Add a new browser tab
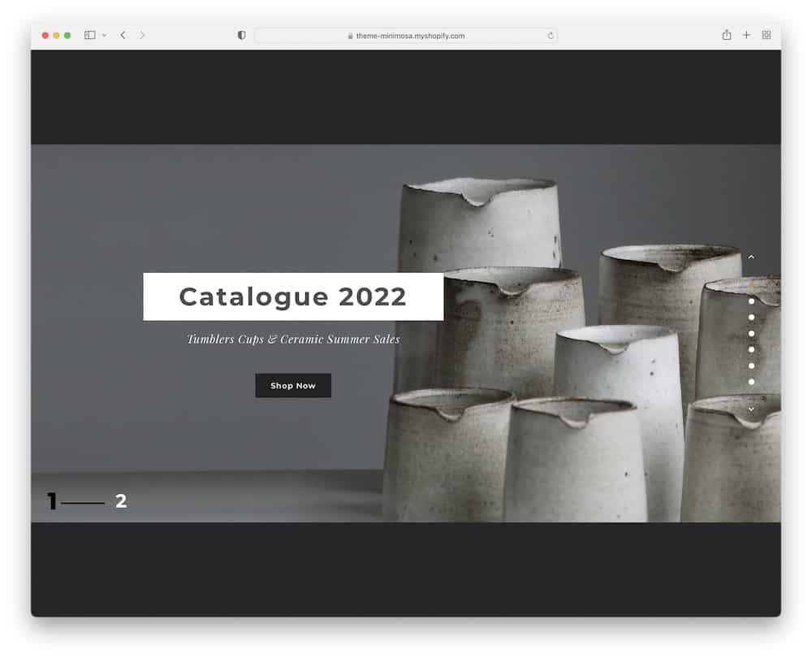Viewport: 812px width, 658px height. click(x=746, y=35)
